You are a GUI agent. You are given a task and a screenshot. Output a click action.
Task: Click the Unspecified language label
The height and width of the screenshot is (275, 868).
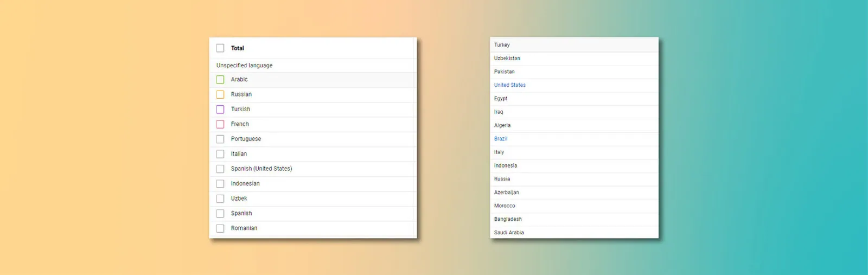point(244,66)
